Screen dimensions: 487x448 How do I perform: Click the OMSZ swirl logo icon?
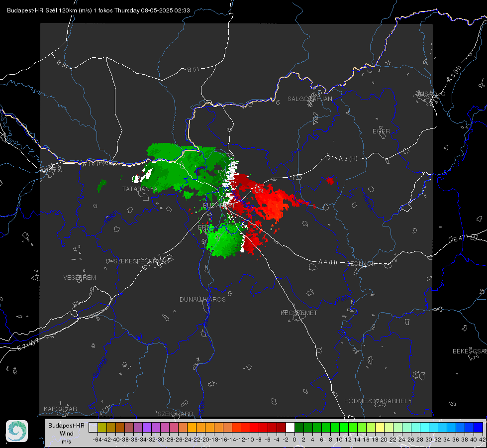tap(17, 431)
